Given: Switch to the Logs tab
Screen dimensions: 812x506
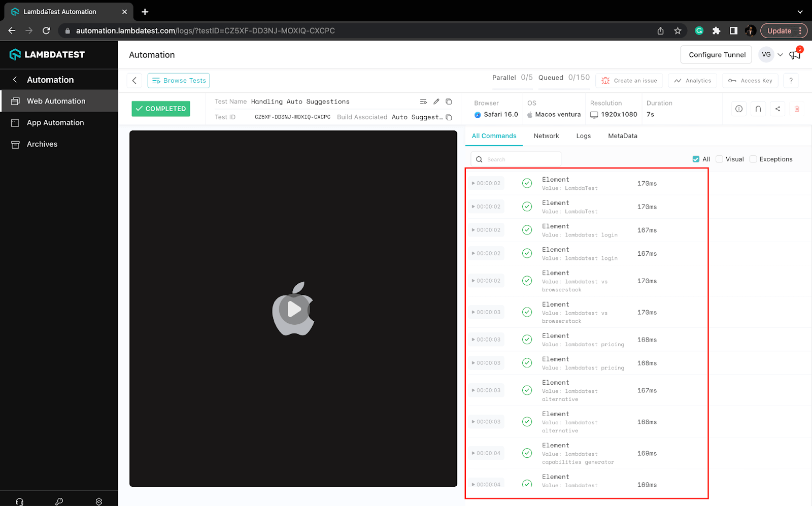Looking at the screenshot, I should (x=583, y=136).
